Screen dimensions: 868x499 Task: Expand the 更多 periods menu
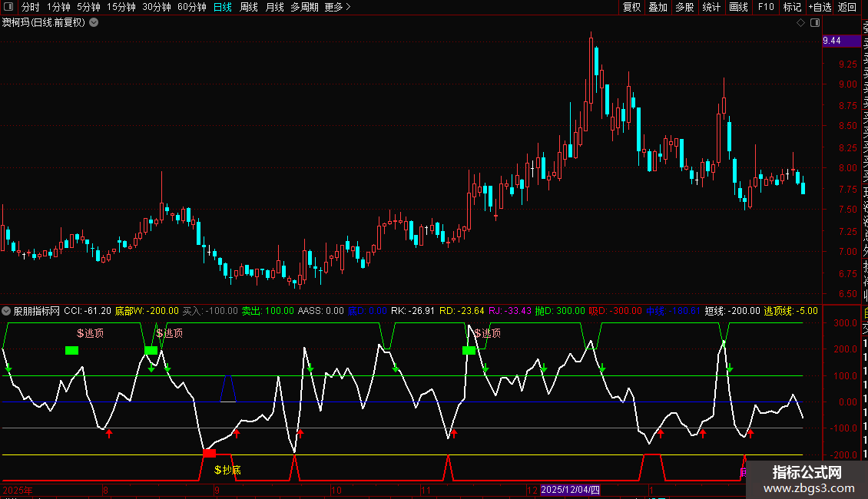338,7
